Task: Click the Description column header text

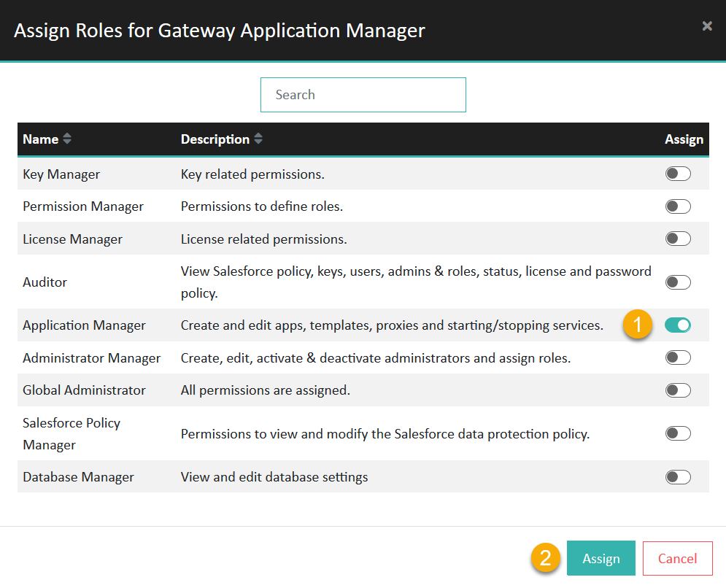Action: point(215,139)
